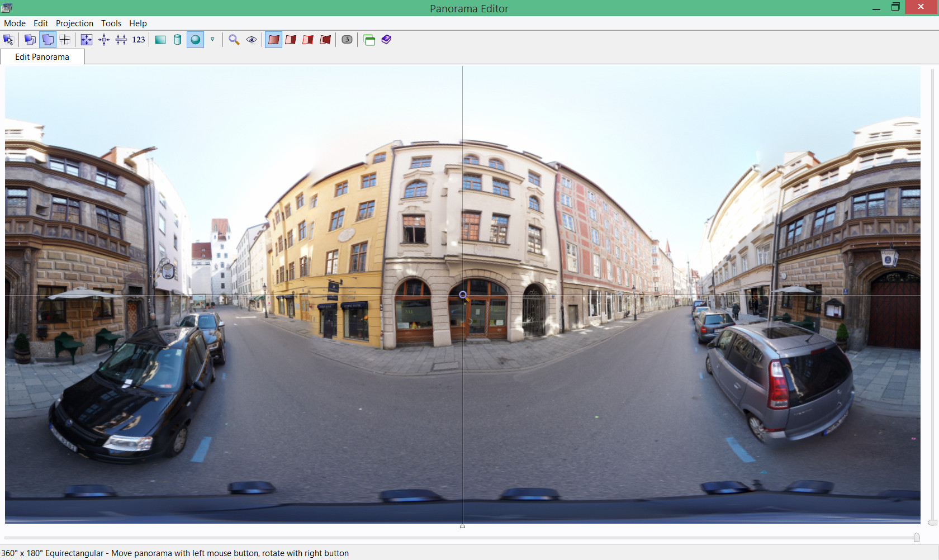Viewport: 939px width, 560px height.
Task: Open the Projection menu
Action: click(74, 23)
